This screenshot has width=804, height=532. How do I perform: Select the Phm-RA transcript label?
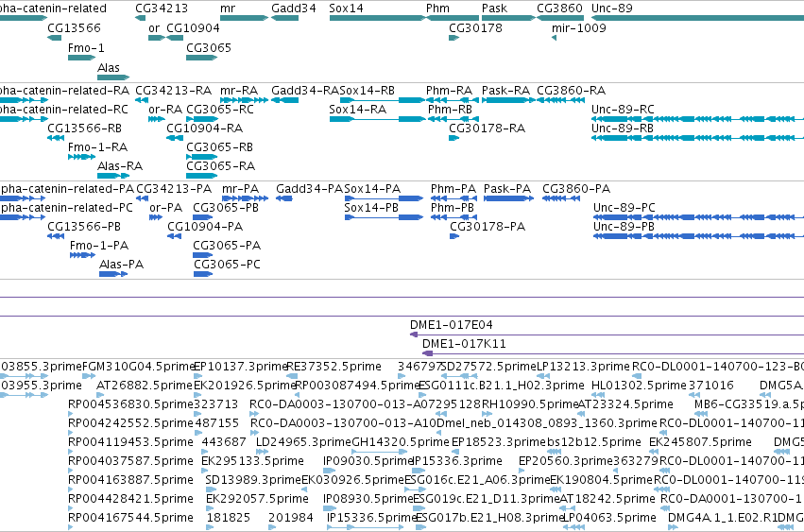click(x=449, y=91)
